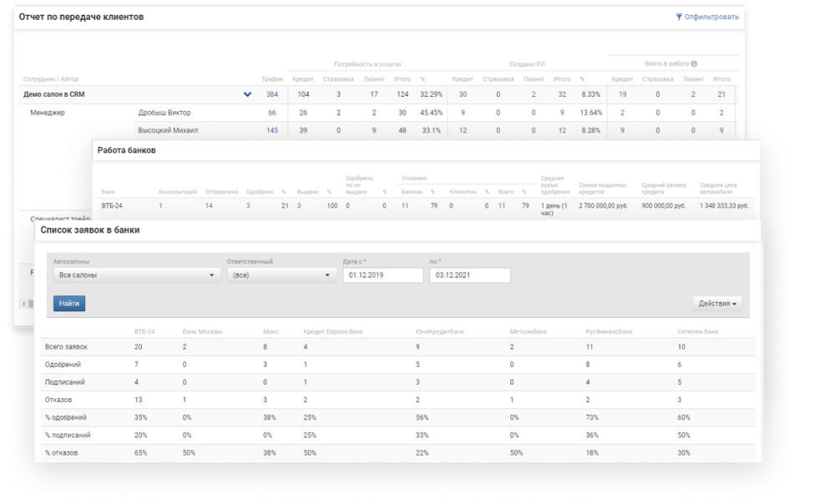
Task: Click 'Отправлено' value 14 for ВТБ-24
Action: coord(209,204)
